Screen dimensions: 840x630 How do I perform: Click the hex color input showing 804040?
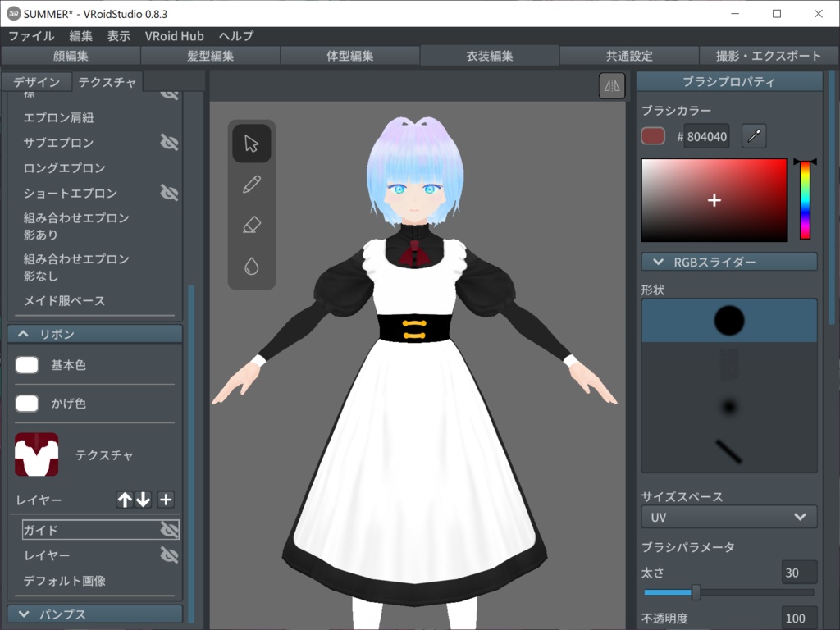click(x=705, y=136)
